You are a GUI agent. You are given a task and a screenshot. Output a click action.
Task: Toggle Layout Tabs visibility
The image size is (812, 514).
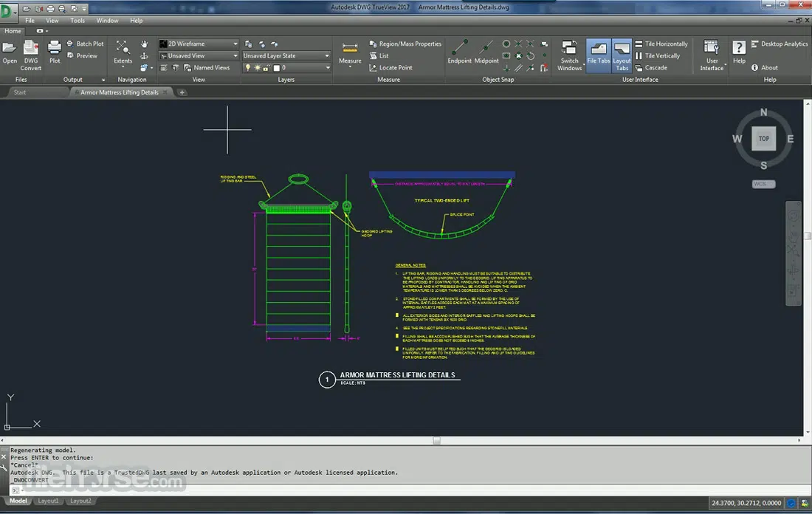pyautogui.click(x=622, y=54)
